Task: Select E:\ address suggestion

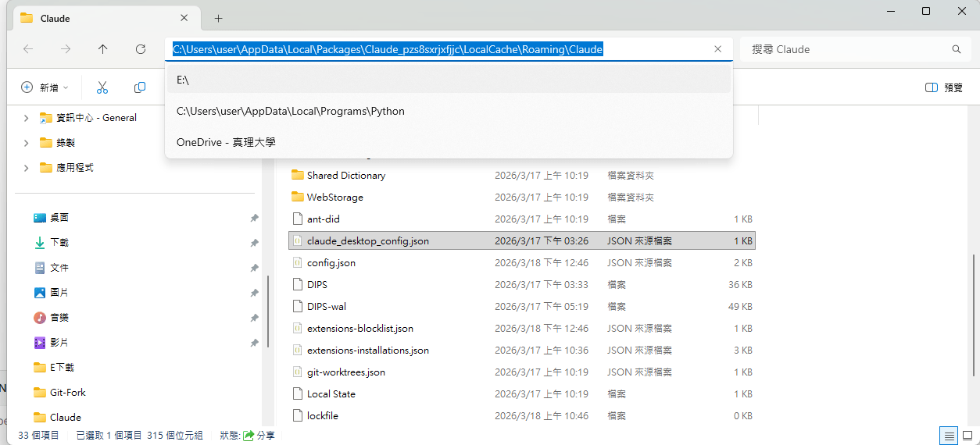Action: point(449,80)
